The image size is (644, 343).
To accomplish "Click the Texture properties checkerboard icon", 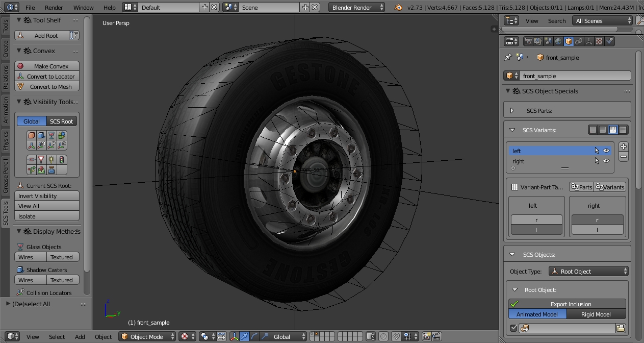I will pos(599,41).
